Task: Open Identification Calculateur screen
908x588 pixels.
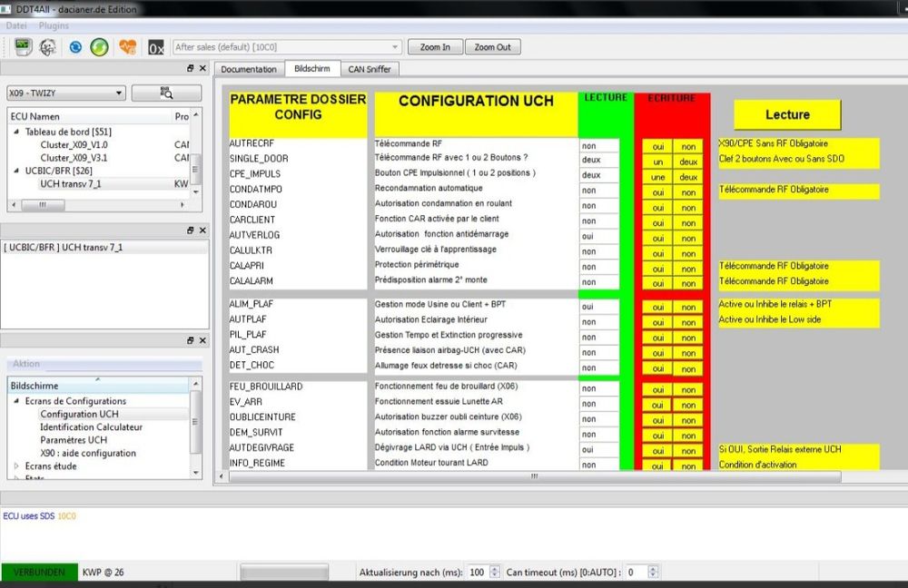Action: (91, 427)
